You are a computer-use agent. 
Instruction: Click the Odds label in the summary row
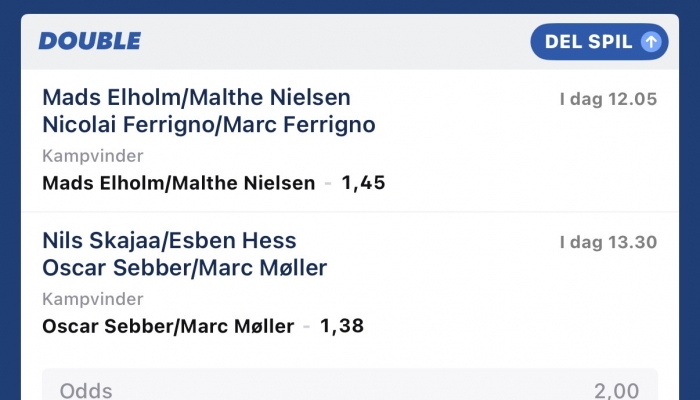[x=86, y=391]
